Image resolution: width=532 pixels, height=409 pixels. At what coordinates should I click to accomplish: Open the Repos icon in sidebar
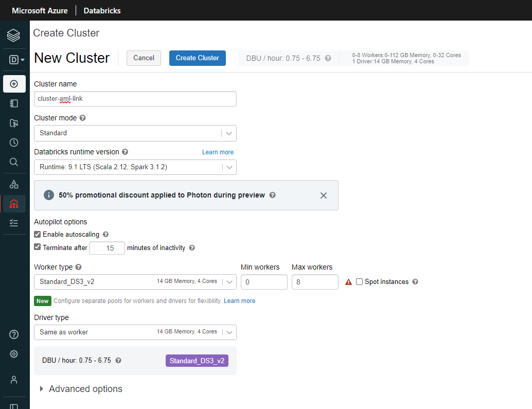(x=14, y=123)
